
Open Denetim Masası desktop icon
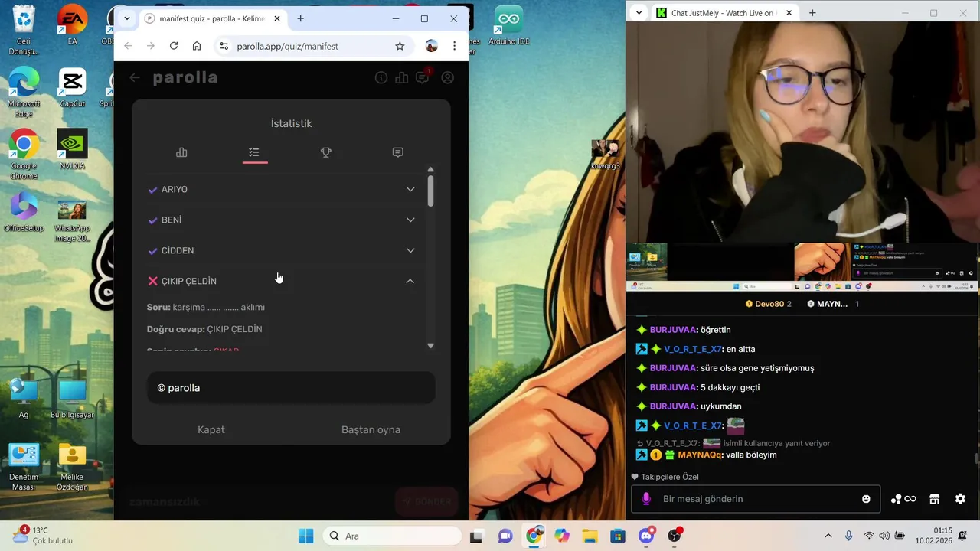(x=24, y=467)
